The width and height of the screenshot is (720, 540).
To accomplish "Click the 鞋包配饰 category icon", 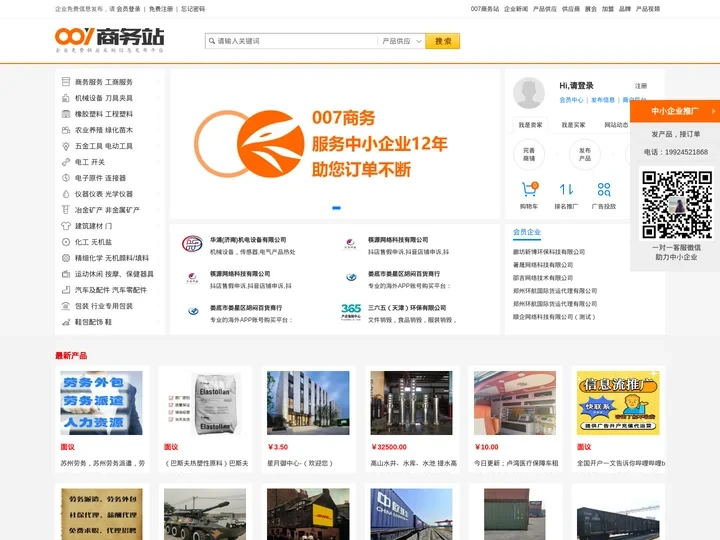I will click(66, 322).
